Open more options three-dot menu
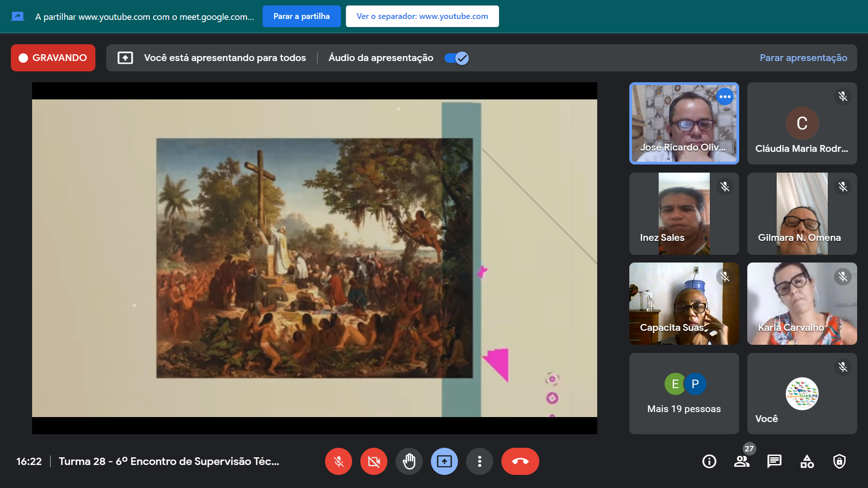868x488 pixels. [x=479, y=461]
